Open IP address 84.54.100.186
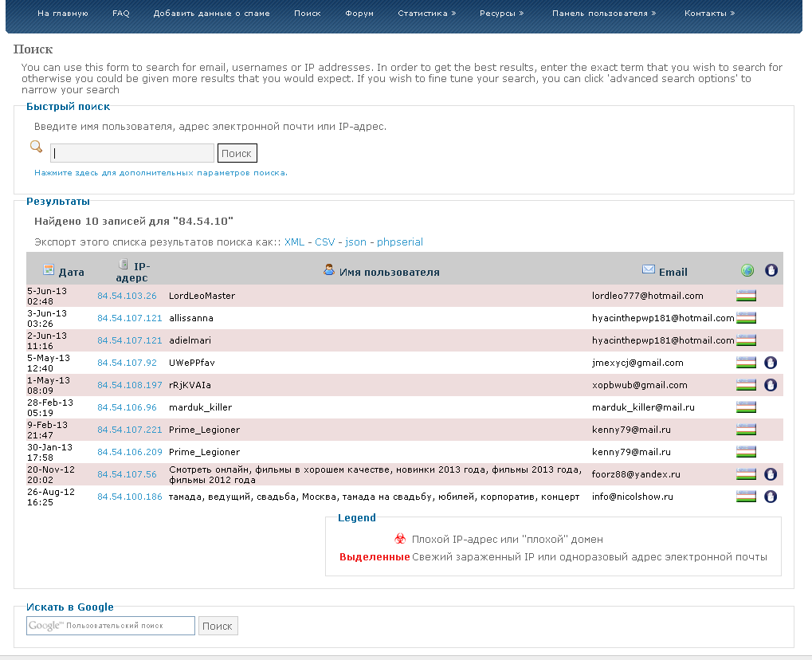This screenshot has height=660, width=812. (129, 497)
